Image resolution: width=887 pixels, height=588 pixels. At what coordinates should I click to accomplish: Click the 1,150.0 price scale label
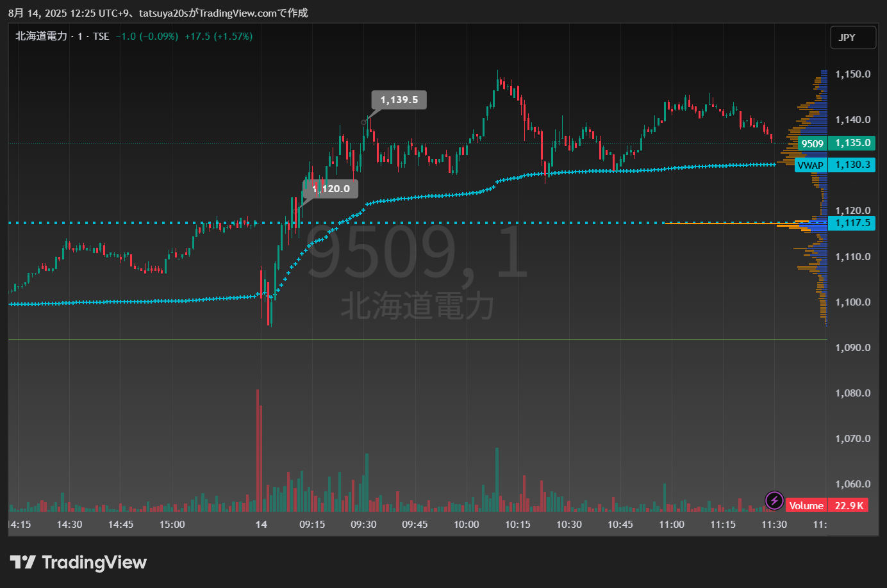tap(852, 74)
